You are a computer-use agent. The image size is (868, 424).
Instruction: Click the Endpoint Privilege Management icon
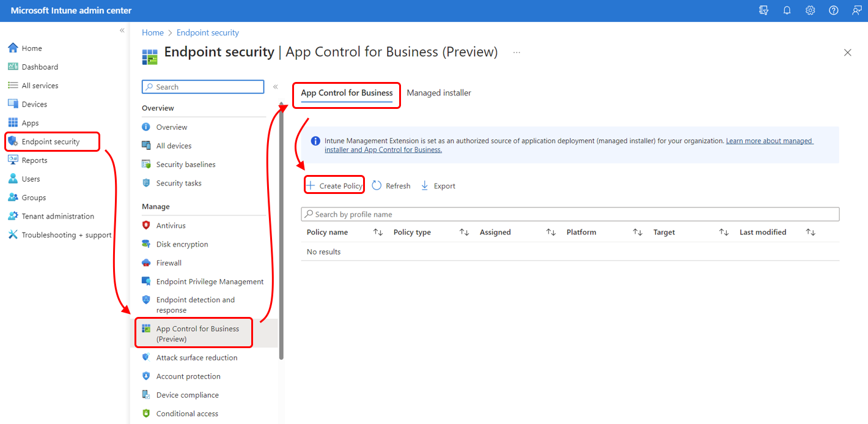146,281
